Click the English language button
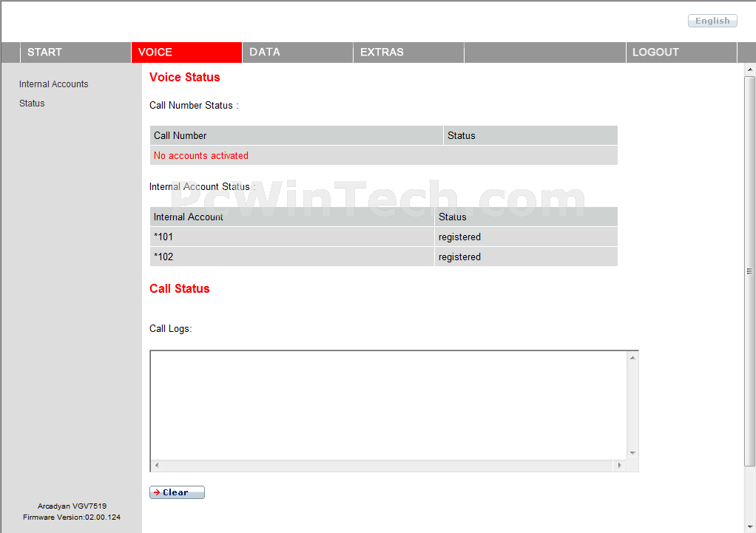 (x=712, y=21)
